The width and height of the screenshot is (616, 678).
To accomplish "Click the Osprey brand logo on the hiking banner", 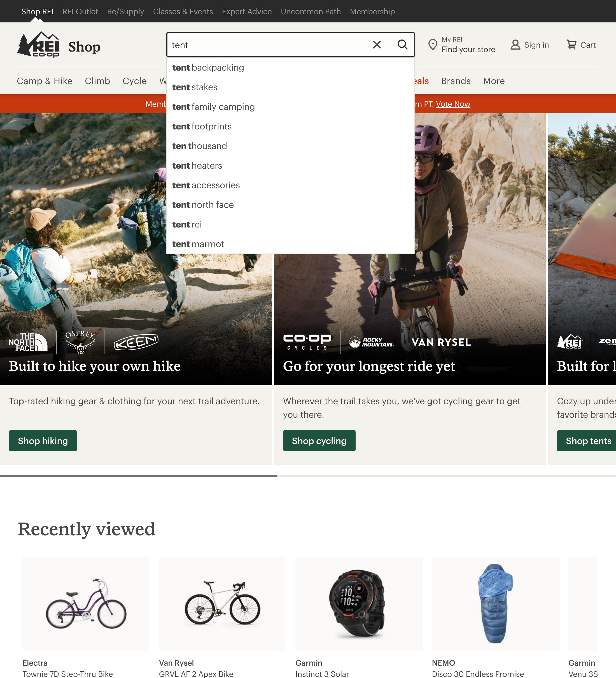I will [x=80, y=342].
